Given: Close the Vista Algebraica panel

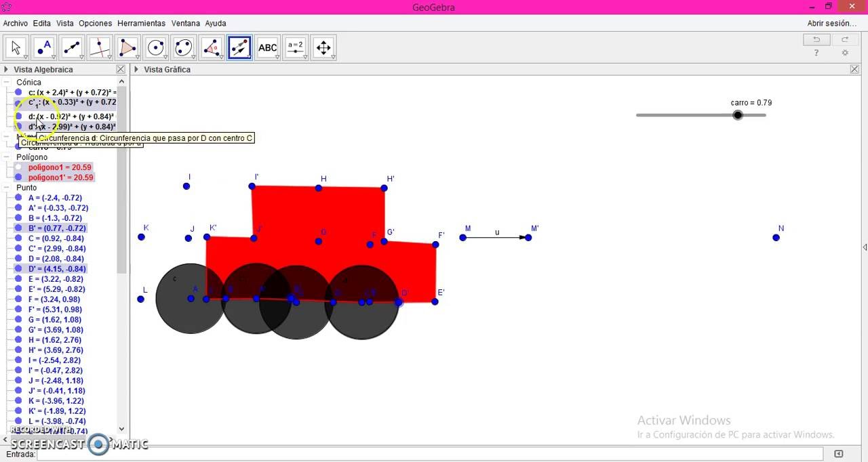Looking at the screenshot, I should pyautogui.click(x=121, y=69).
